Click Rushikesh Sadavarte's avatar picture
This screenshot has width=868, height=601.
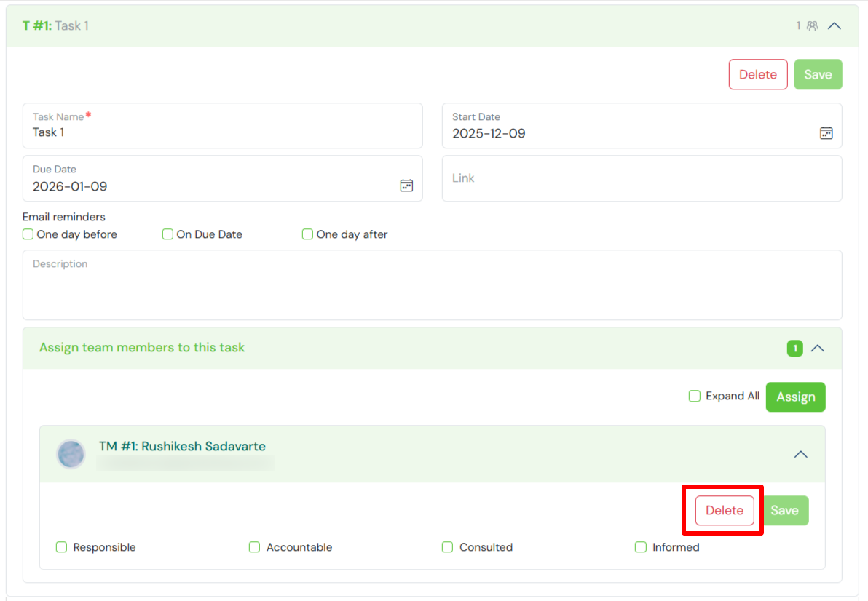tap(71, 454)
